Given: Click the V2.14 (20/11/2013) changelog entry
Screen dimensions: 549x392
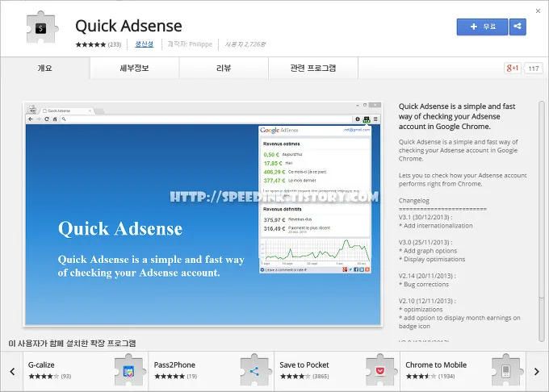Looking at the screenshot, I should (427, 276).
